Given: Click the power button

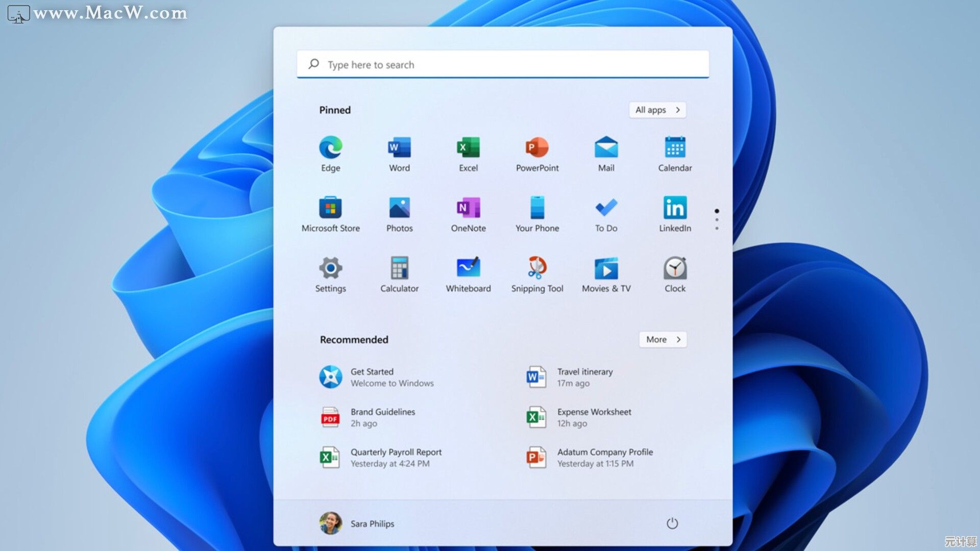Looking at the screenshot, I should pyautogui.click(x=672, y=523).
